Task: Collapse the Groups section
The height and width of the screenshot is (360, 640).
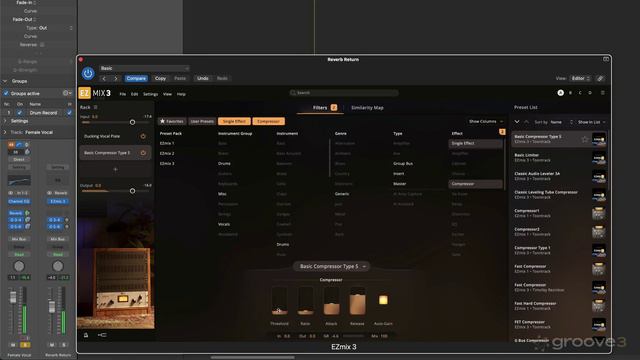Action: 5,81
